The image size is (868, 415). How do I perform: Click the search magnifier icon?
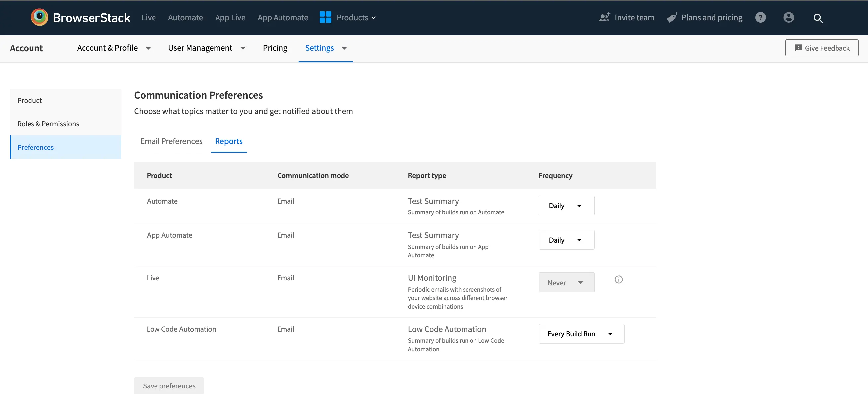point(818,18)
